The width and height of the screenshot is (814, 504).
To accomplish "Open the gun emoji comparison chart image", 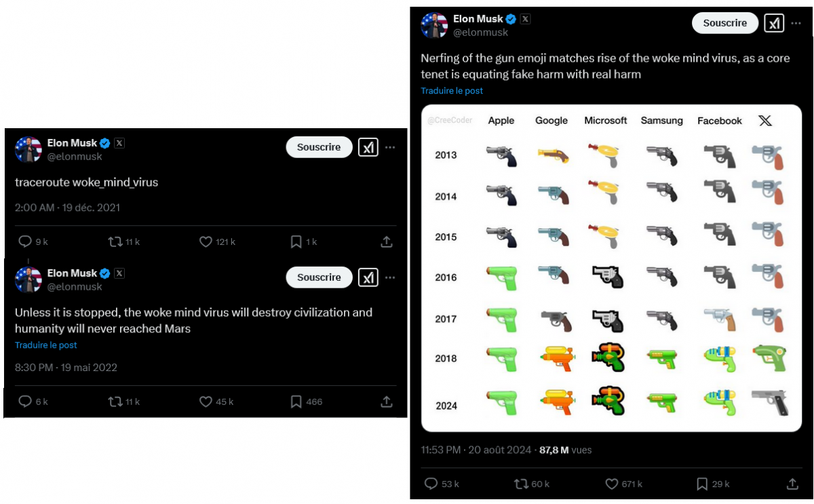I will (x=611, y=268).
